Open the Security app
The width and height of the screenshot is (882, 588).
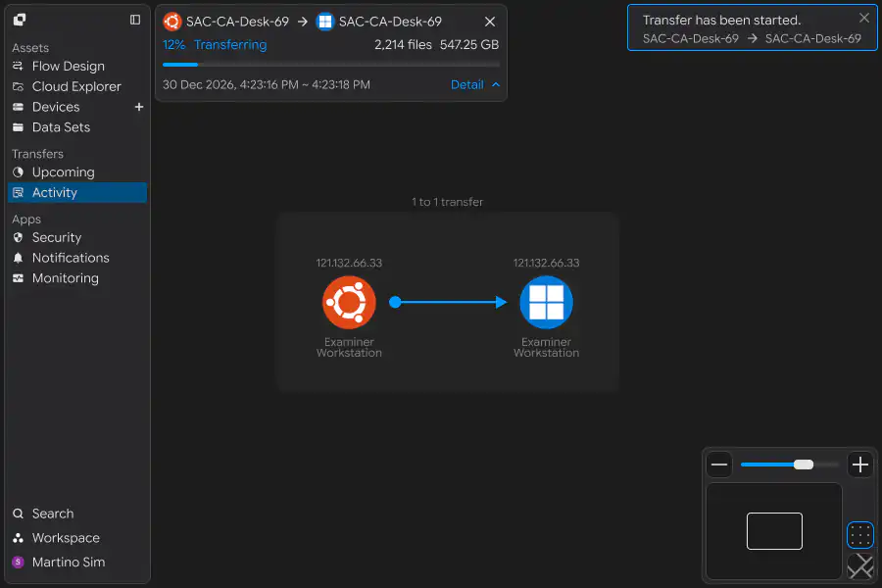click(77, 237)
